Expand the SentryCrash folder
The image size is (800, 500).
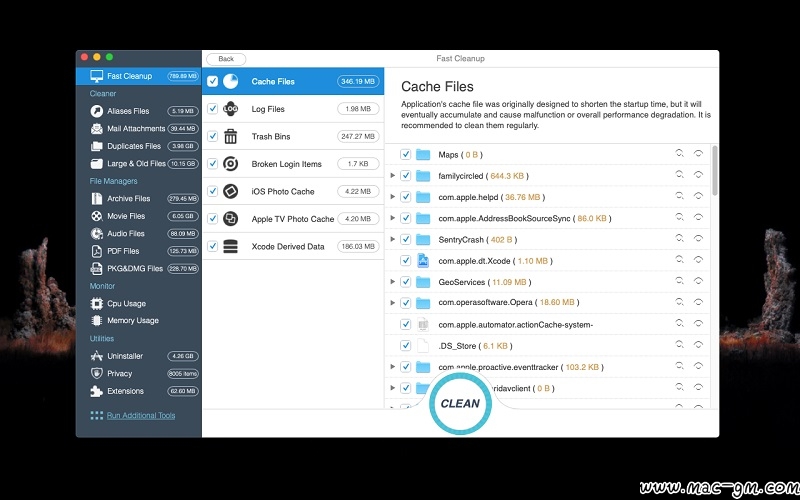(392, 239)
